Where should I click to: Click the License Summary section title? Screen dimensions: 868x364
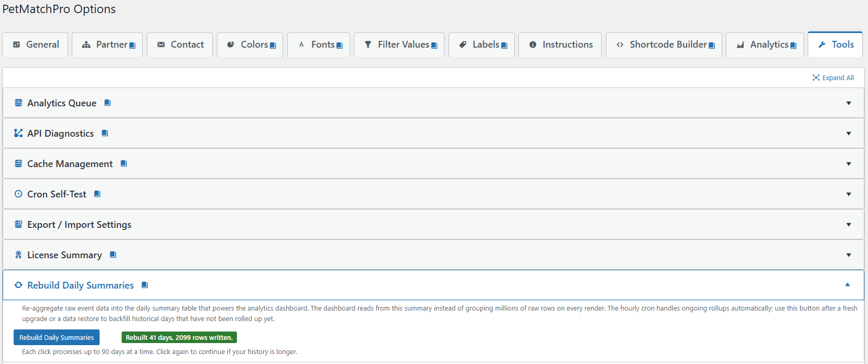64,255
